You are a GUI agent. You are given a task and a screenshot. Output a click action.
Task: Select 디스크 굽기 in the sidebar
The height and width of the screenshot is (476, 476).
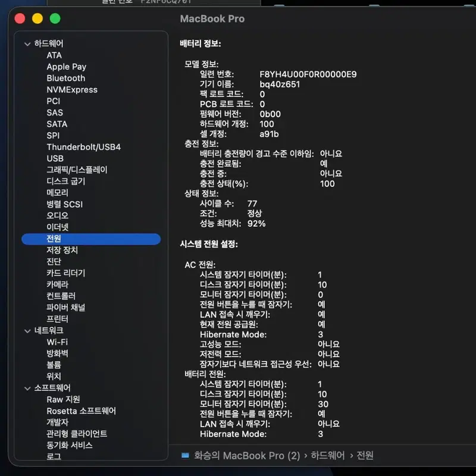pos(66,181)
